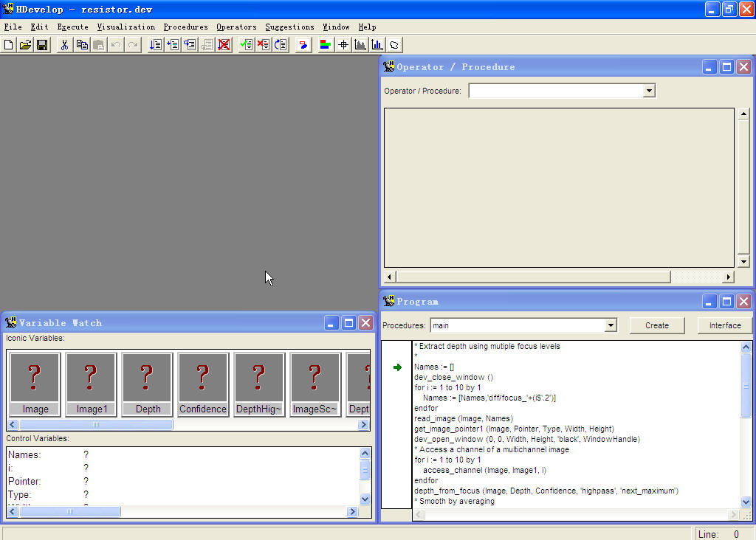Open the Help menu
The height and width of the screenshot is (540, 756).
[367, 27]
